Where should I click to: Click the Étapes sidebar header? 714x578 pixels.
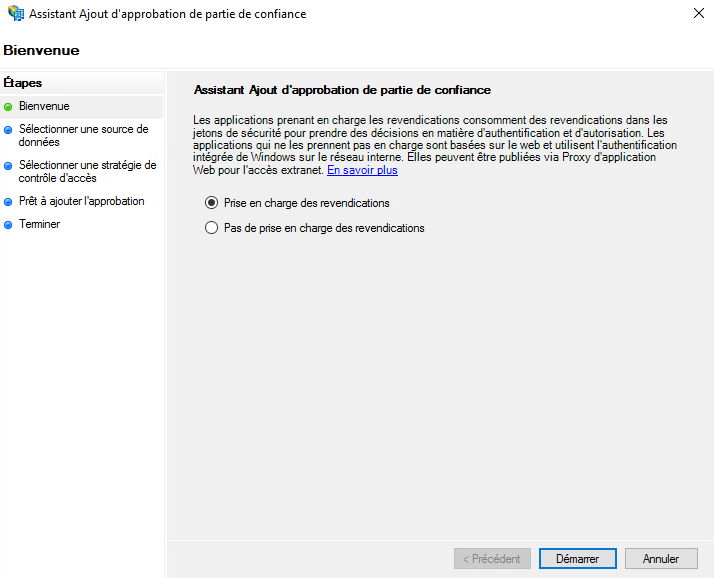tap(23, 83)
